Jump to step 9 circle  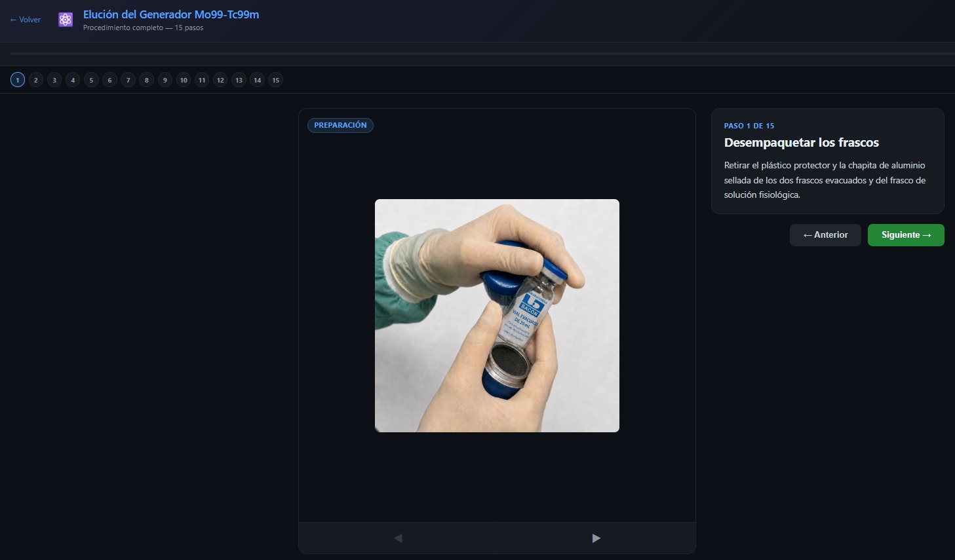point(165,80)
